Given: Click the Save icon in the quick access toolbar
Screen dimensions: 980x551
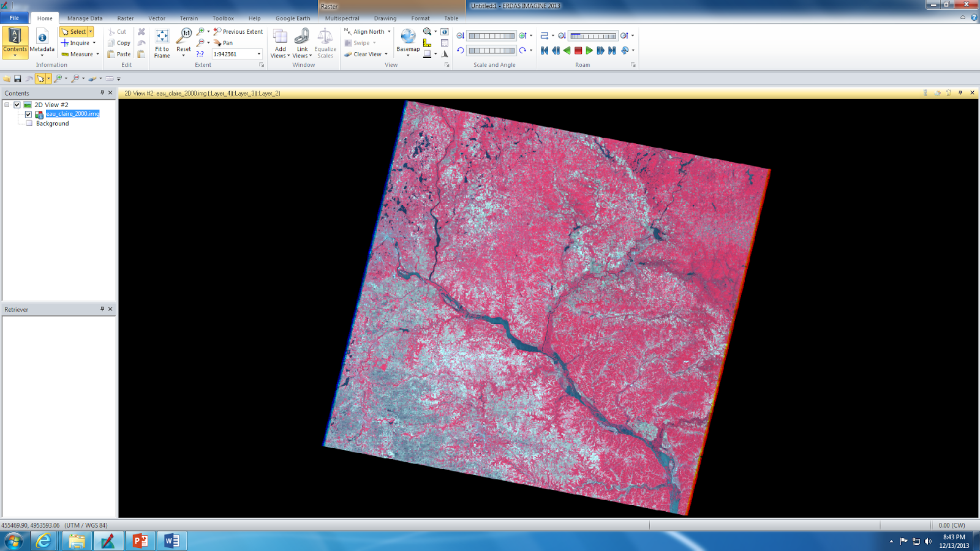Looking at the screenshot, I should (x=18, y=78).
